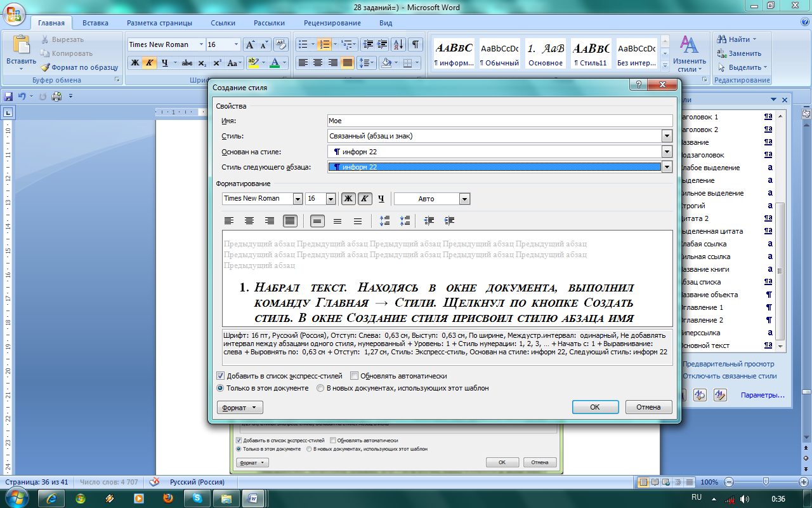
Task: Open 'Основан на стиле' dropdown
Action: (x=667, y=152)
